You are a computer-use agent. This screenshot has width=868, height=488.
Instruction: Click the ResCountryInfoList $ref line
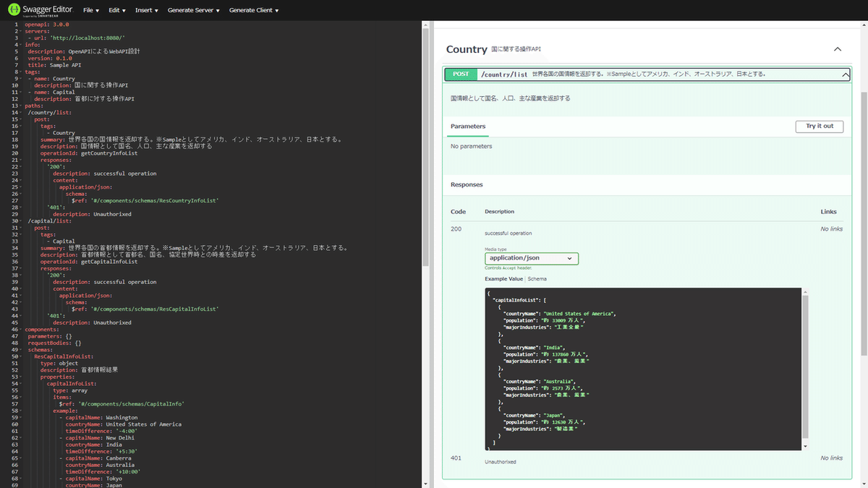(x=145, y=200)
